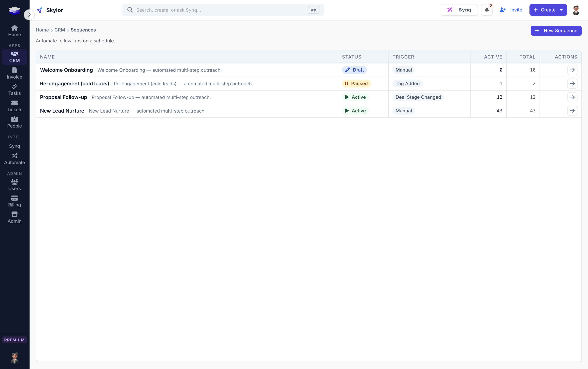Open the Welcome Onboarding sequence name
Viewport: 588px width, 369px height.
pyautogui.click(x=66, y=70)
